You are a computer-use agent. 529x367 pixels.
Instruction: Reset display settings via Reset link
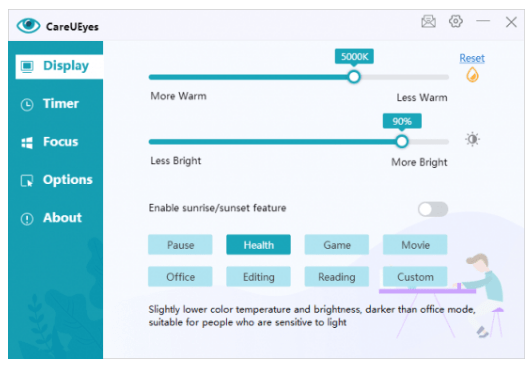tap(472, 58)
